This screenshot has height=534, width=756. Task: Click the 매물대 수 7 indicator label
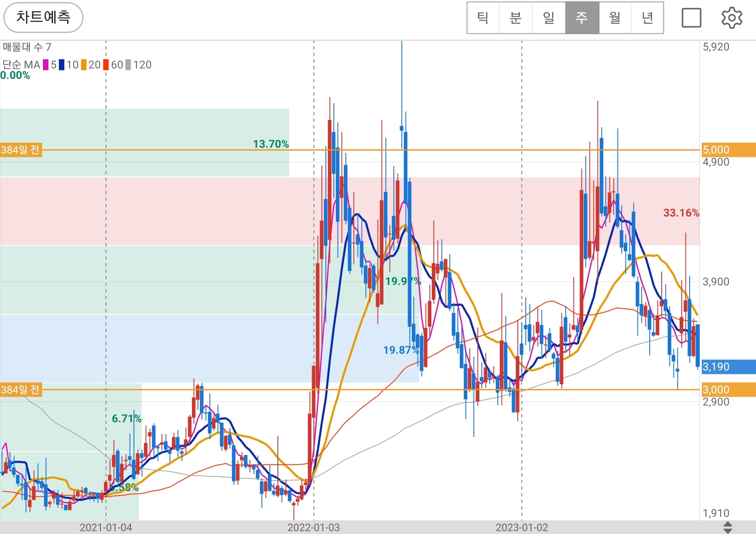point(27,47)
